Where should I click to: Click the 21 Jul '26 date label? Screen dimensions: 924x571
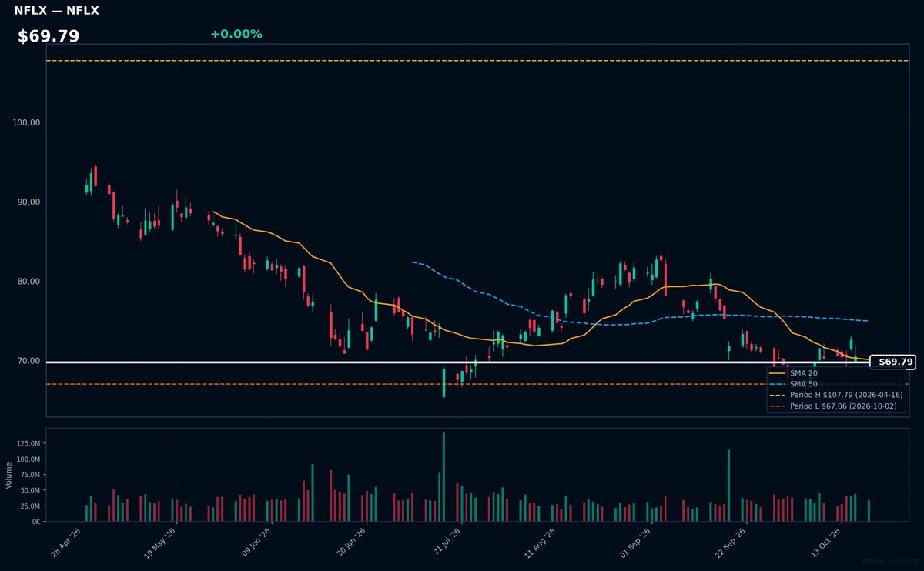click(447, 541)
